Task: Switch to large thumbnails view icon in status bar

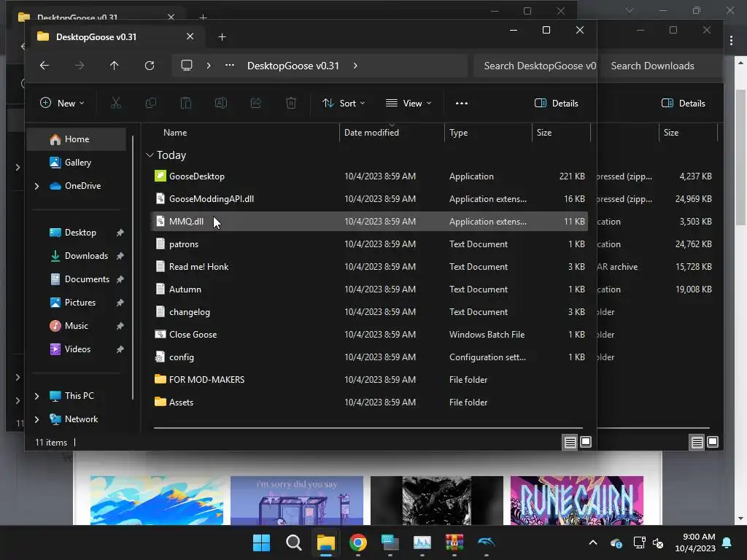Action: [x=586, y=443]
